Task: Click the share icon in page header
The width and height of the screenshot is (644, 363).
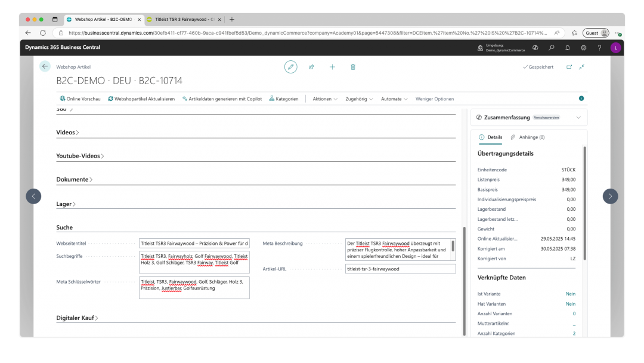Action: (x=311, y=67)
